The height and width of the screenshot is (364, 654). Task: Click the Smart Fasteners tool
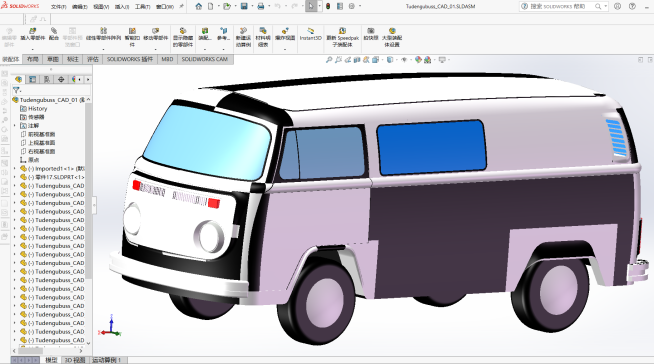coord(132,37)
